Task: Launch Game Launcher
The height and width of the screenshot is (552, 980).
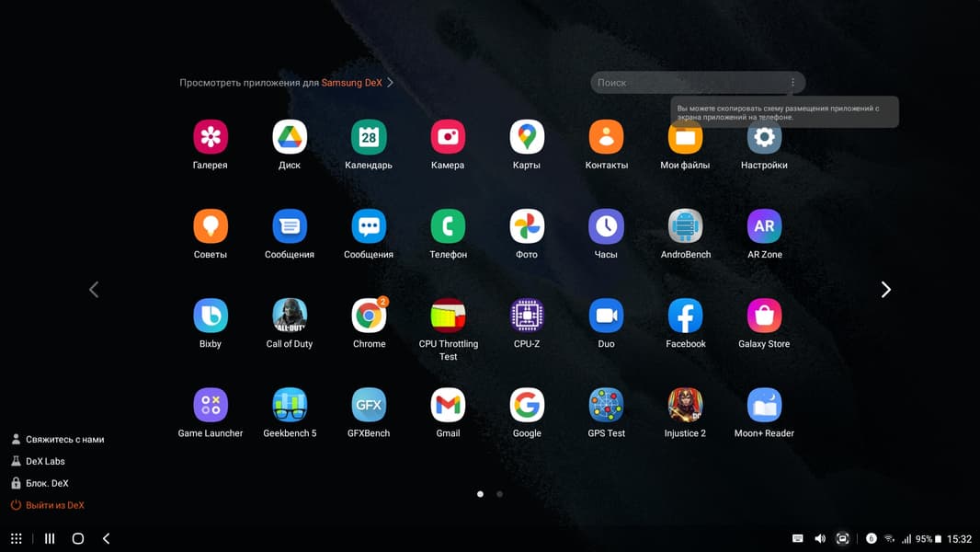Action: point(210,405)
